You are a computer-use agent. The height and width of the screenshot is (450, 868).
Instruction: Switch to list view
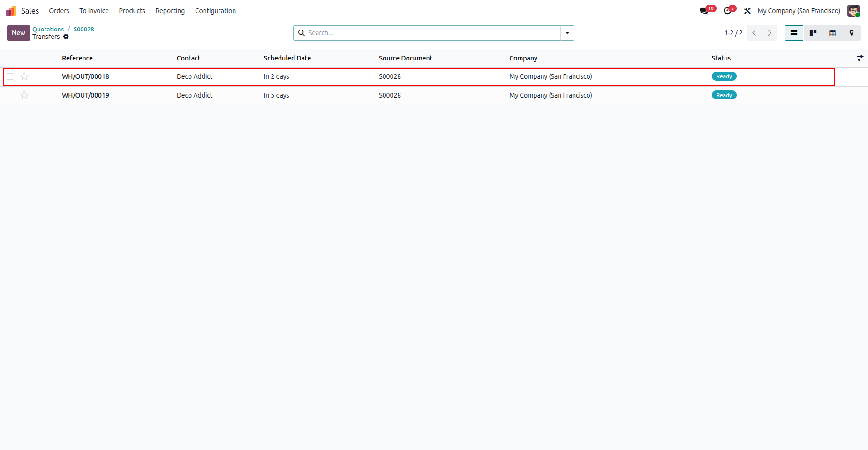pos(794,33)
